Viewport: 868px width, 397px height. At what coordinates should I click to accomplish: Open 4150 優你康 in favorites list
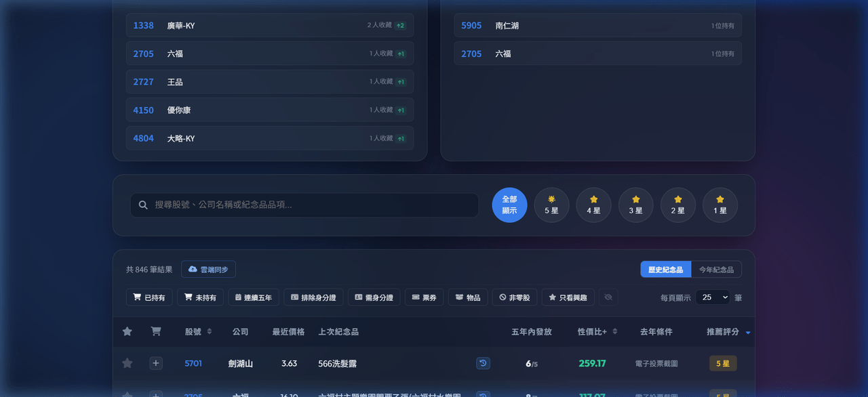pos(270,110)
